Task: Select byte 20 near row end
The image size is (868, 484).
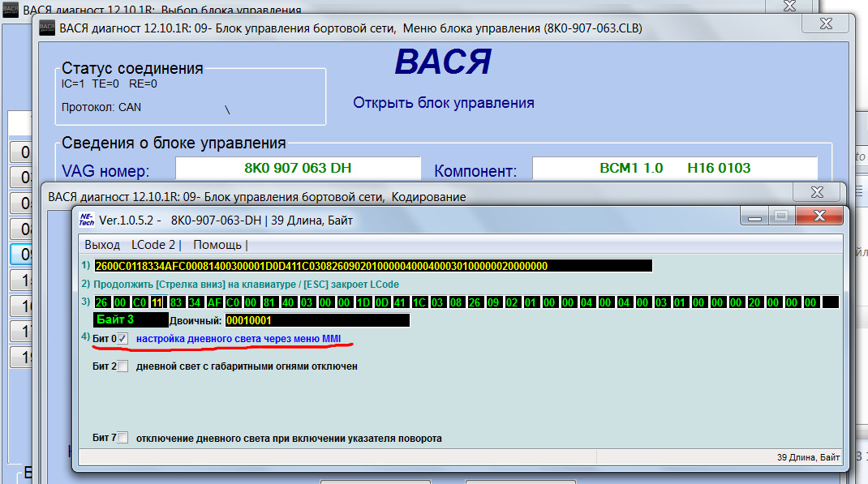Action: [x=754, y=302]
